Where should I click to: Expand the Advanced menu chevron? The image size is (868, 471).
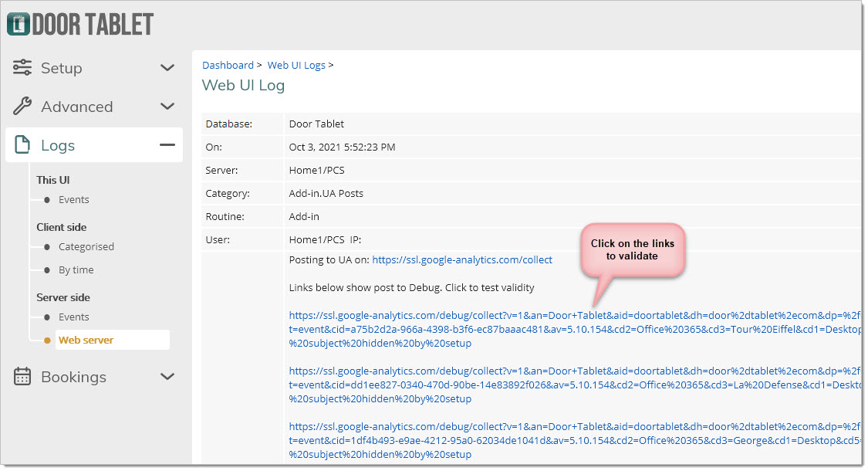167,107
